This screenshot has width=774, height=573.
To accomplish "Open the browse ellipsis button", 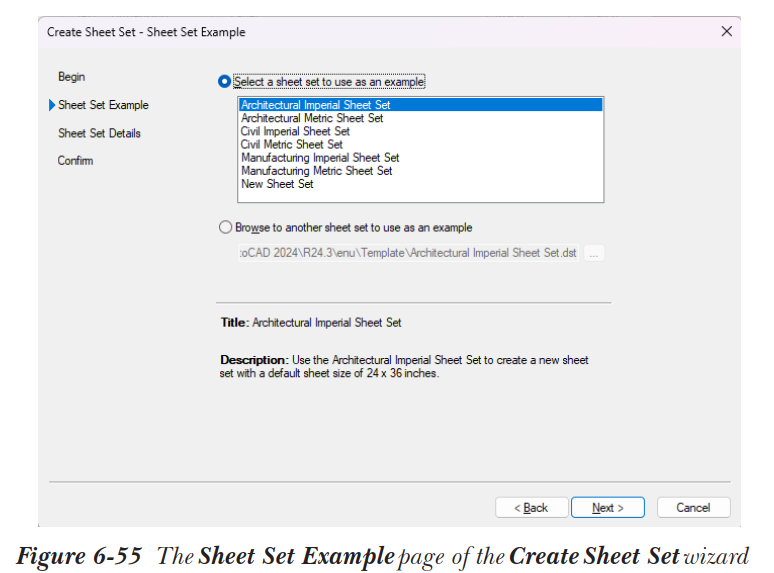I will pyautogui.click(x=594, y=253).
